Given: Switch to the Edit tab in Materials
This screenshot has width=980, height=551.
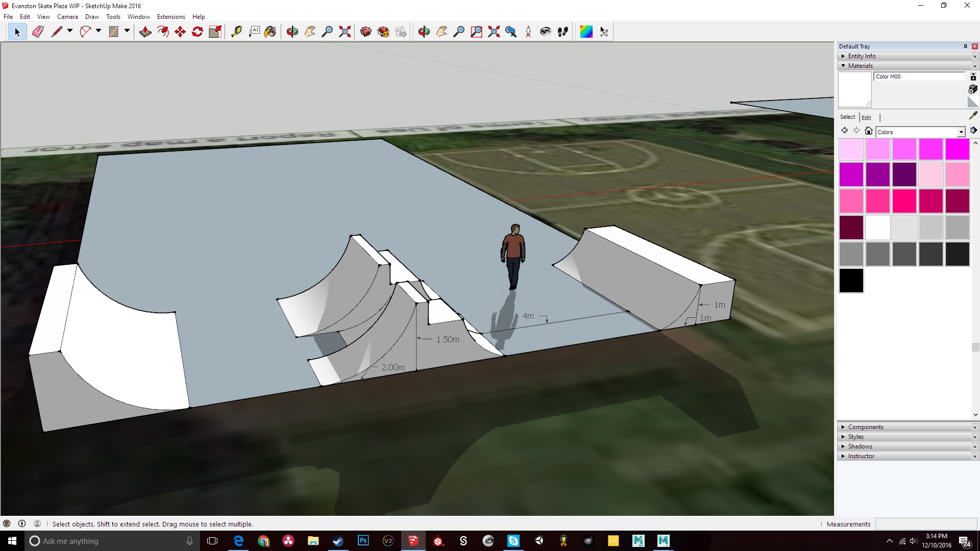Looking at the screenshot, I should coord(866,118).
